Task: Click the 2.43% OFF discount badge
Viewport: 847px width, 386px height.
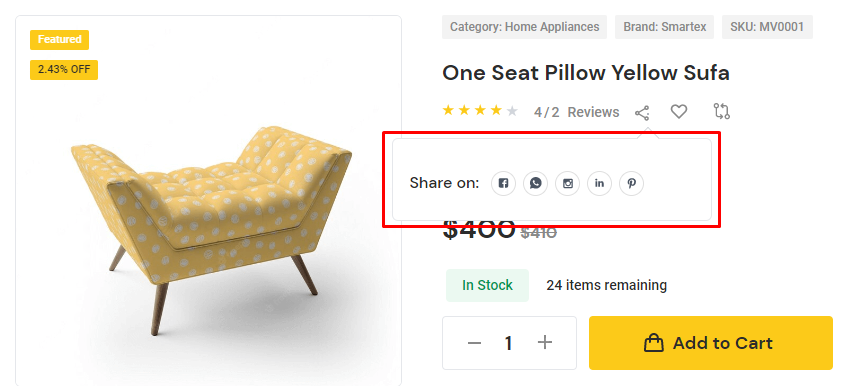Action: coord(64,70)
